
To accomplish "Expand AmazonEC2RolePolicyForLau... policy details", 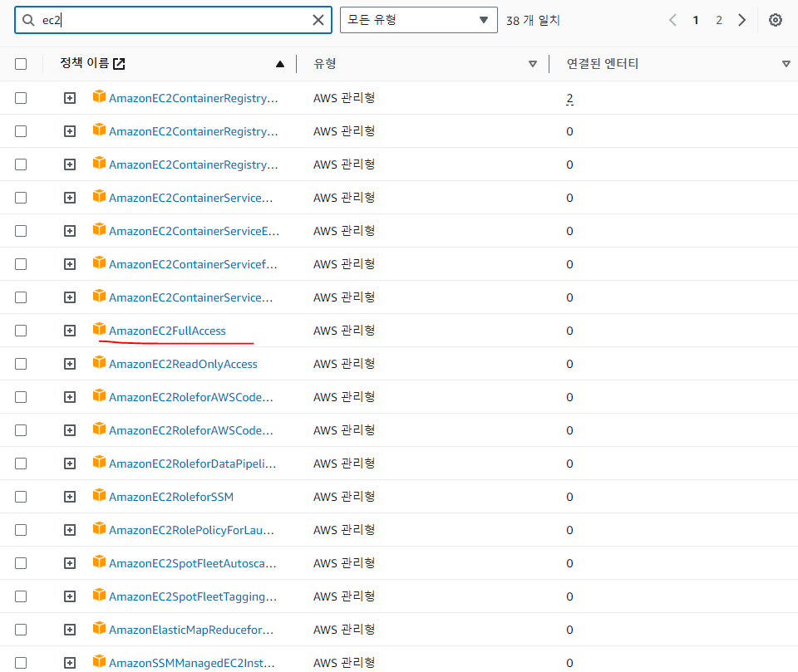I will 70,530.
